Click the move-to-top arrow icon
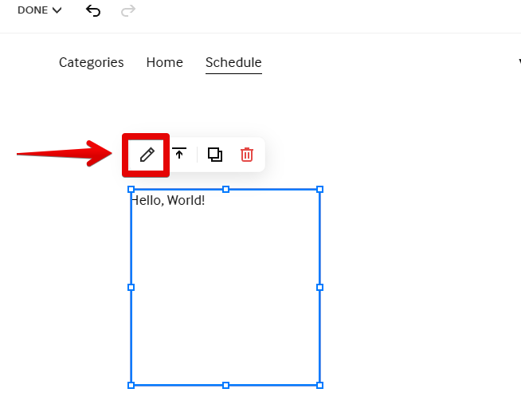The height and width of the screenshot is (420, 521). tap(180, 155)
